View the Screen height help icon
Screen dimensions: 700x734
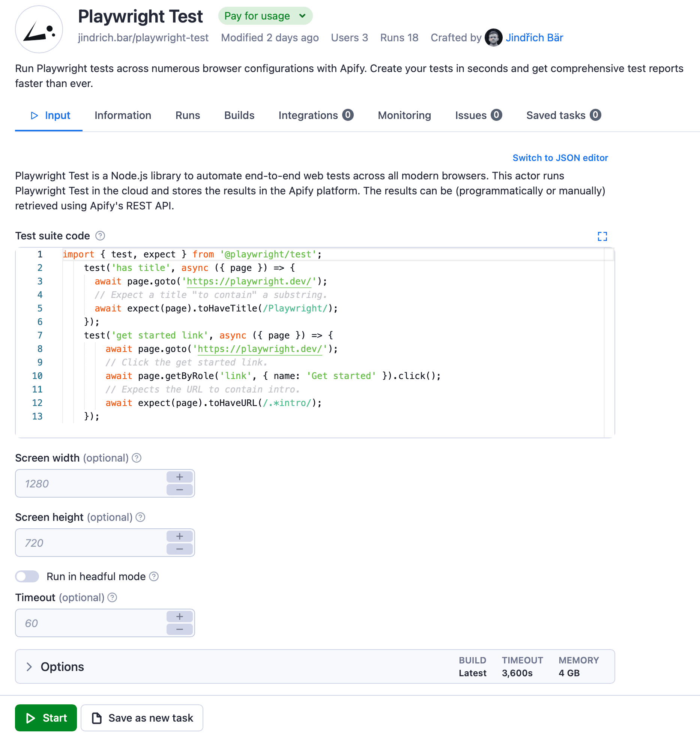click(140, 517)
